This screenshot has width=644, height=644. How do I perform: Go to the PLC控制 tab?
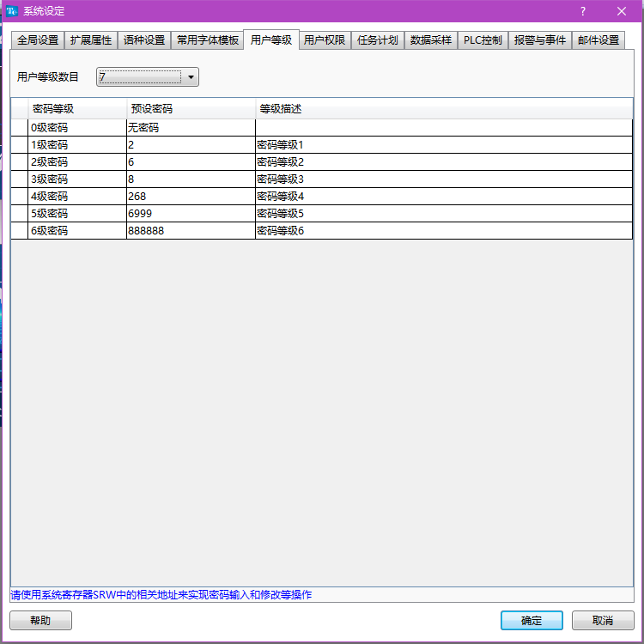pos(483,40)
